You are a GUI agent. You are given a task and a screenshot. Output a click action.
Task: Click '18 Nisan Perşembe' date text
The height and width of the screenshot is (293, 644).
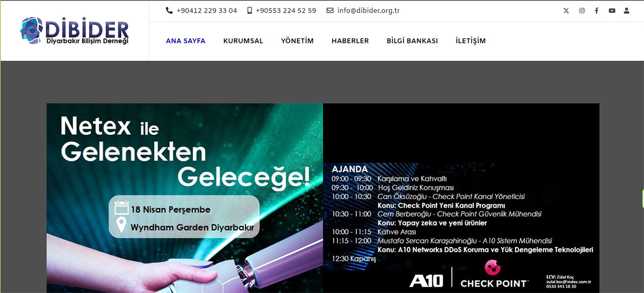tap(171, 209)
